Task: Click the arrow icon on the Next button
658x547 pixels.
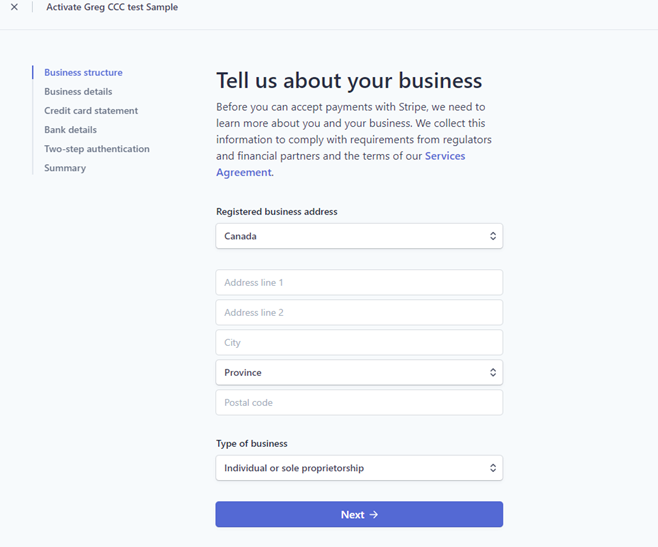Action: pyautogui.click(x=374, y=515)
